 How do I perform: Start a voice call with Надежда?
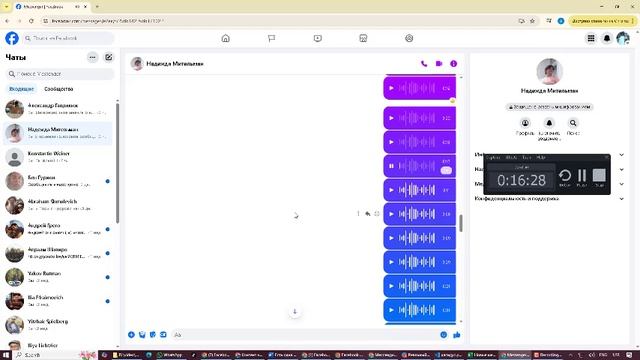point(424,64)
